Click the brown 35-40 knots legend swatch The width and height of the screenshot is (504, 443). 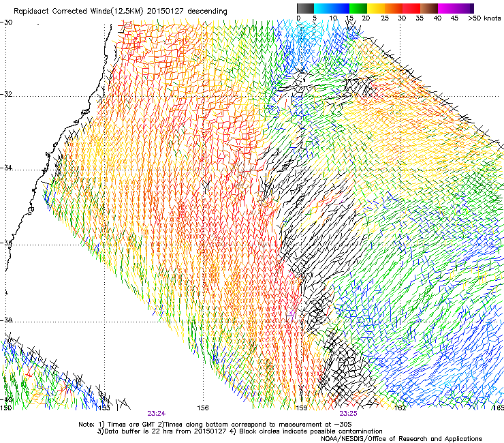(x=429, y=8)
